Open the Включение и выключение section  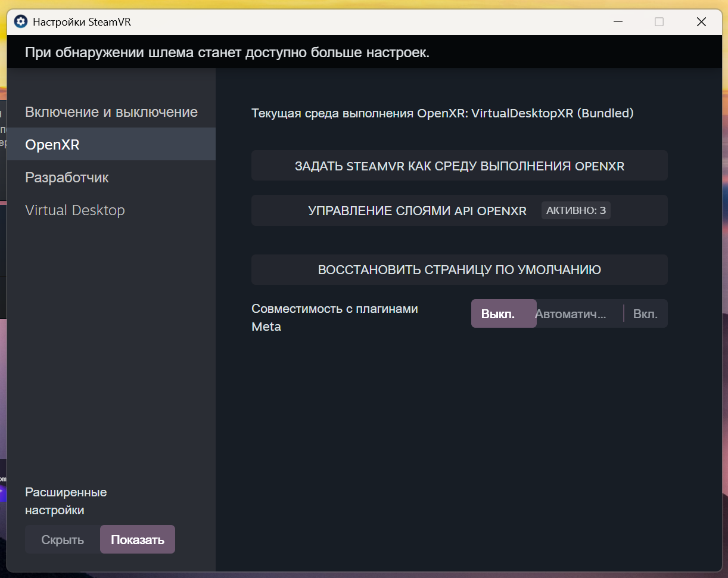pyautogui.click(x=111, y=112)
